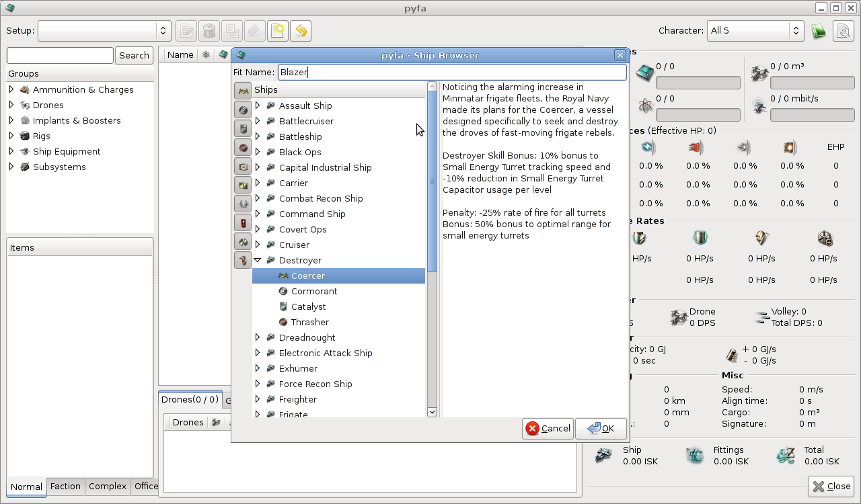This screenshot has height=504, width=861.
Task: Click OK in the Ship Browser
Action: coord(601,429)
